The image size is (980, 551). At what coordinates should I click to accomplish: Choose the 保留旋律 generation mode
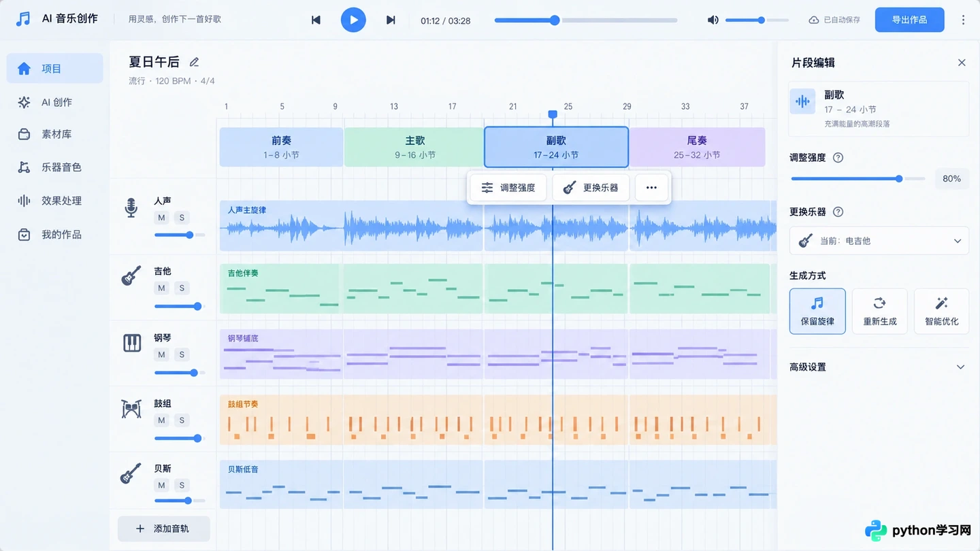(x=817, y=312)
